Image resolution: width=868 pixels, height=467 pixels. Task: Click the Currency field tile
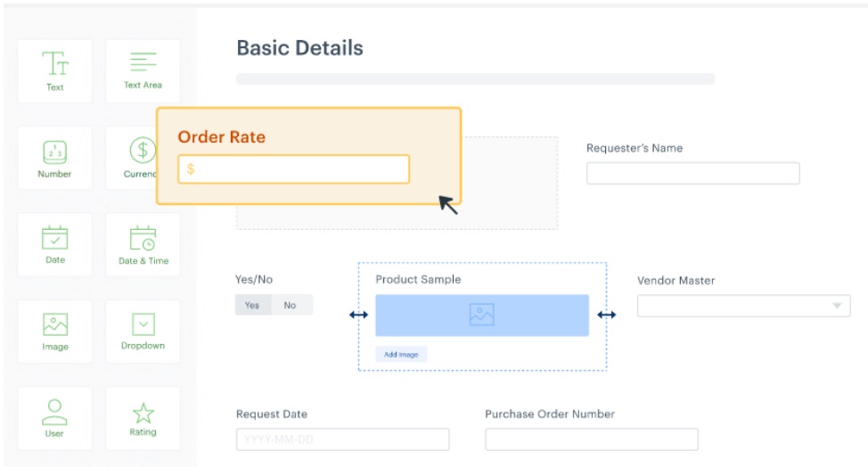click(132, 158)
